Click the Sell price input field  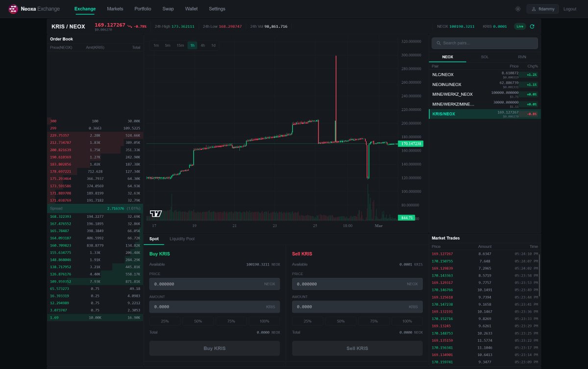tap(357, 284)
